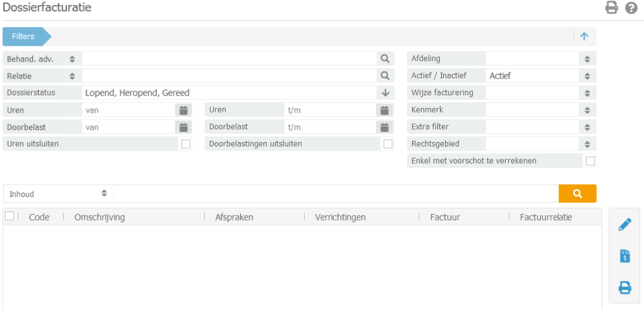Click the blue pencil edit icon
Screen dimensions: 644x310
pyautogui.click(x=624, y=224)
